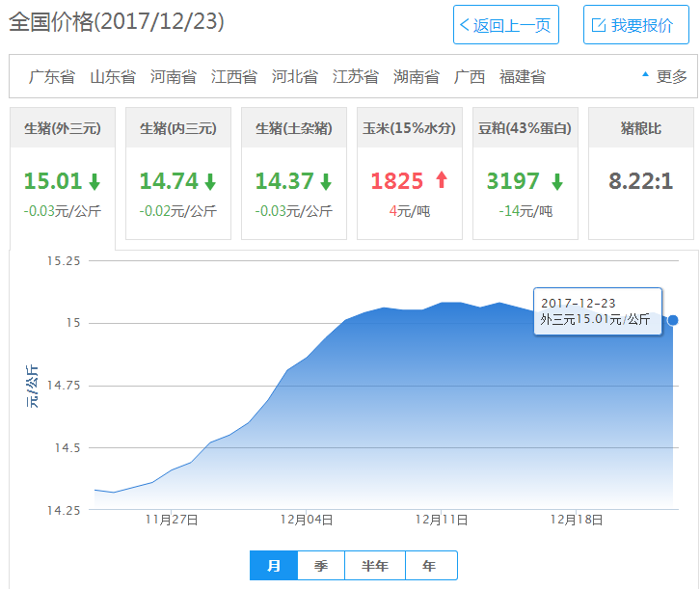The width and height of the screenshot is (700, 589).
Task: Switch chart range to 半年
Action: [x=375, y=566]
